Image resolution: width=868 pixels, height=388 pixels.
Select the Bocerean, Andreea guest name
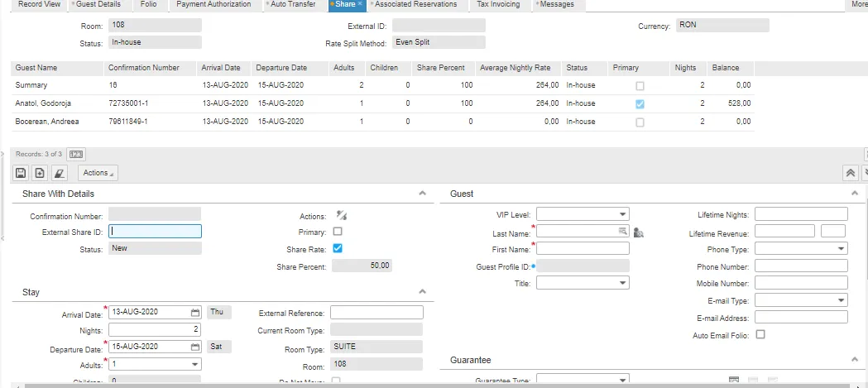pyautogui.click(x=47, y=122)
